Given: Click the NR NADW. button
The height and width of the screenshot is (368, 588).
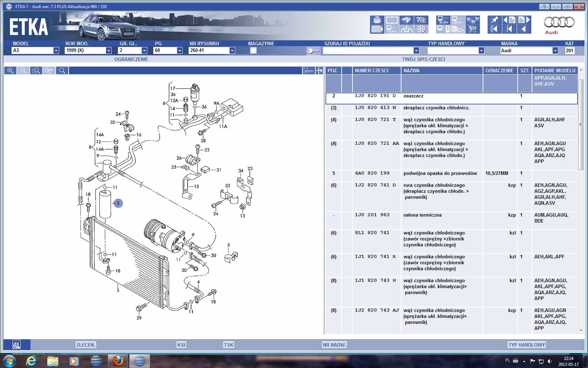Looking at the screenshot, I should (x=334, y=345).
